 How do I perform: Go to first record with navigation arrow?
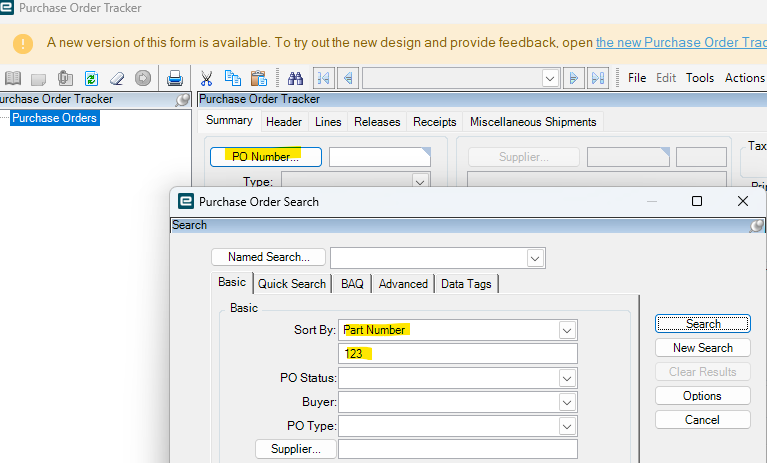click(324, 78)
